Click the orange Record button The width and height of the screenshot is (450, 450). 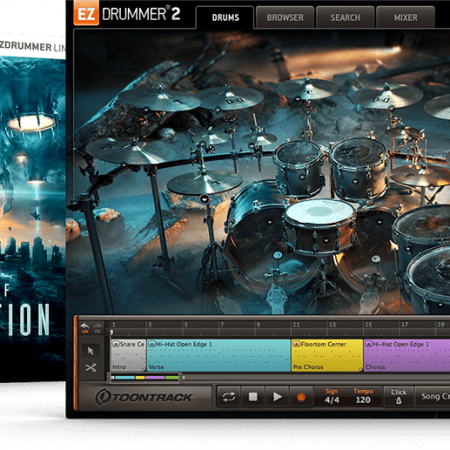301,397
